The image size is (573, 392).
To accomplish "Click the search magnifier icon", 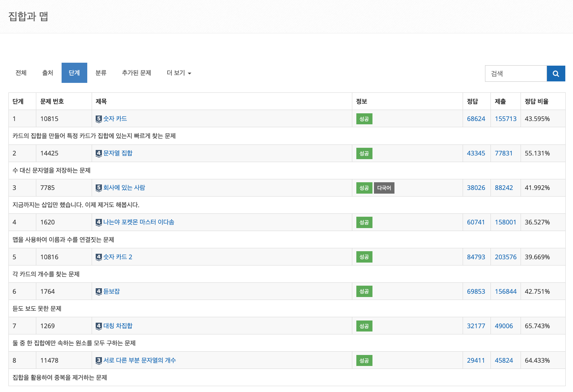I will (x=556, y=73).
